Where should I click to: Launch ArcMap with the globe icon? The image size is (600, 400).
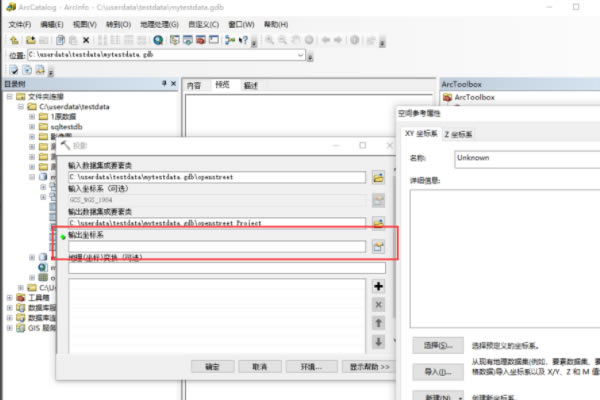point(158,40)
